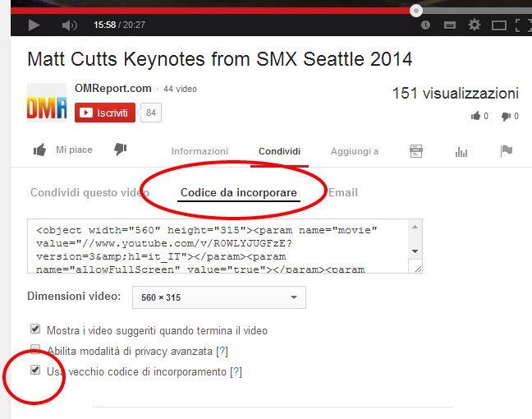Click the embed code scroll down arrow

415,251
